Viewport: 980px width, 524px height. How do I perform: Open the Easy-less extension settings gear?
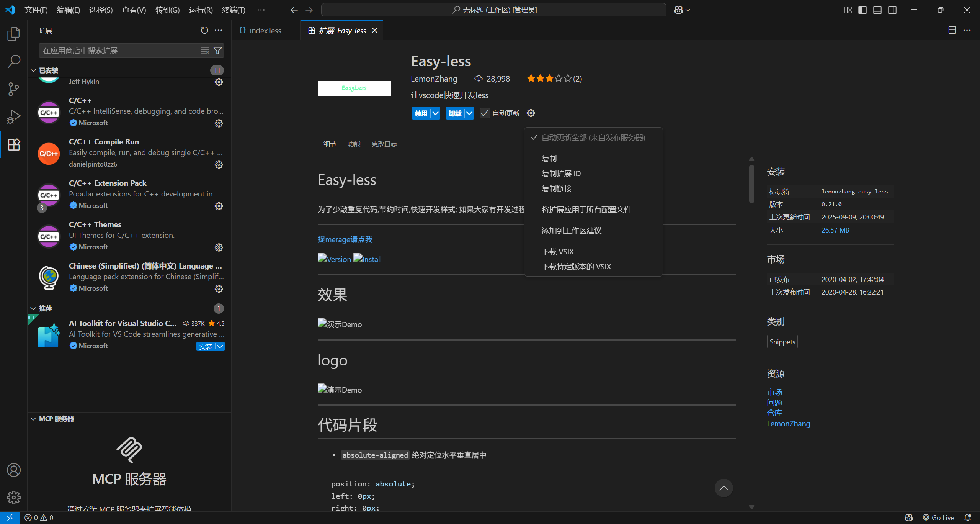[x=531, y=113]
